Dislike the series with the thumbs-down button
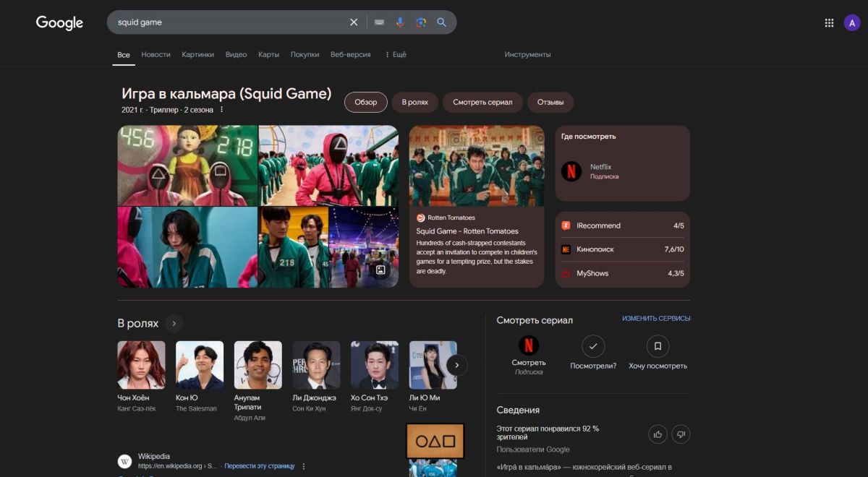Viewport: 868px width, 477px height. (681, 434)
